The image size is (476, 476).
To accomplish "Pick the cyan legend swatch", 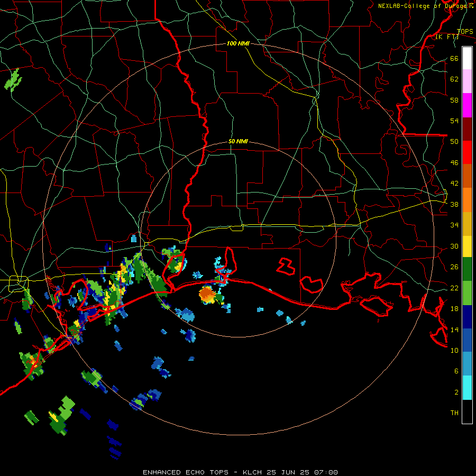I will tap(467, 388).
